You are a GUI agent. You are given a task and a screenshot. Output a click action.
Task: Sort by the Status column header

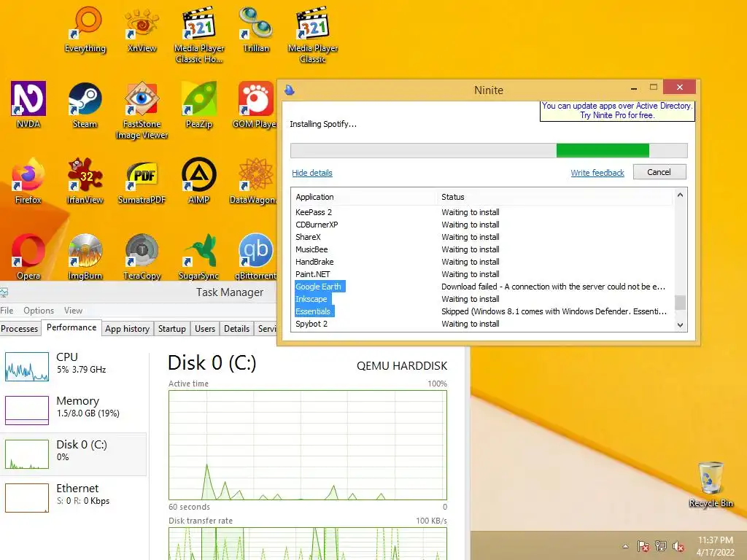pyautogui.click(x=555, y=197)
